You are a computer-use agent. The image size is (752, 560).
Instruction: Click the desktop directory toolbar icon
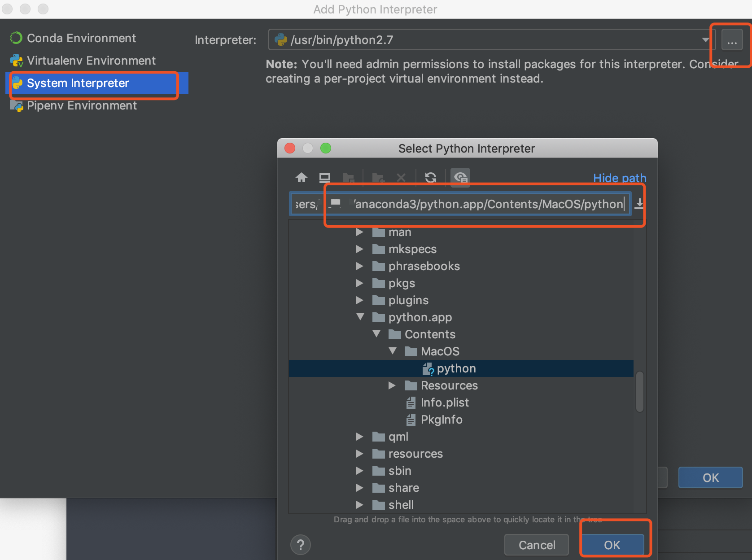[x=325, y=178]
